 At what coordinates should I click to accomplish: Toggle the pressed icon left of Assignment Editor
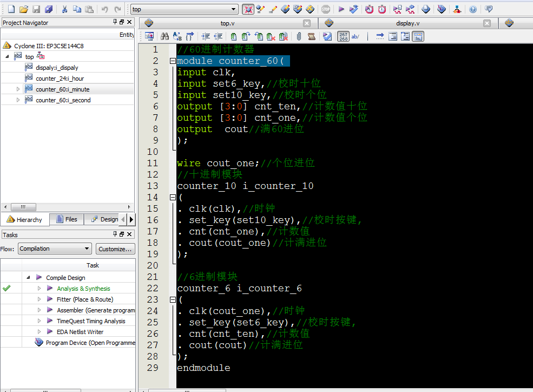pos(248,9)
